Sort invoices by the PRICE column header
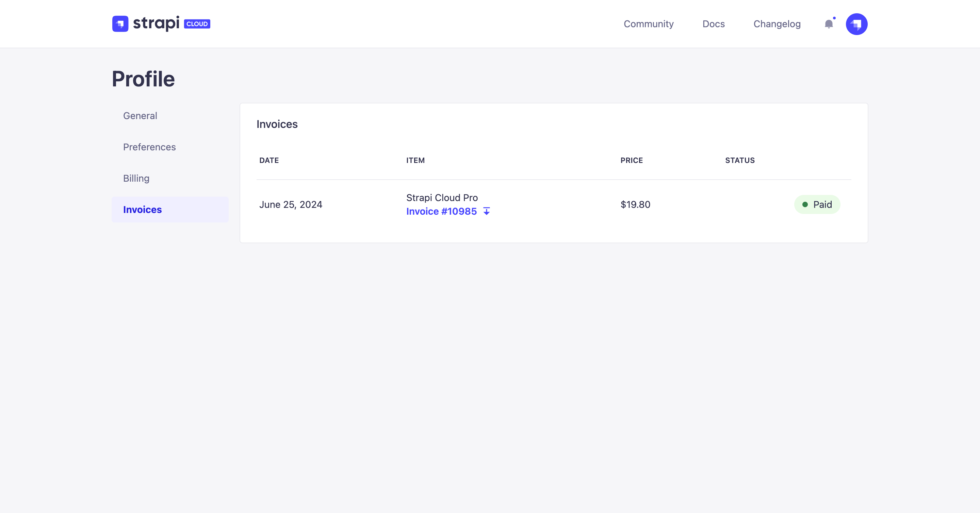 (631, 160)
